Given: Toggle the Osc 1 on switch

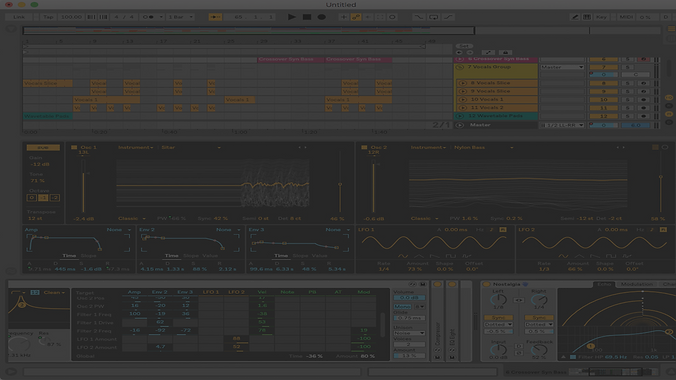Looking at the screenshot, I should tap(74, 147).
